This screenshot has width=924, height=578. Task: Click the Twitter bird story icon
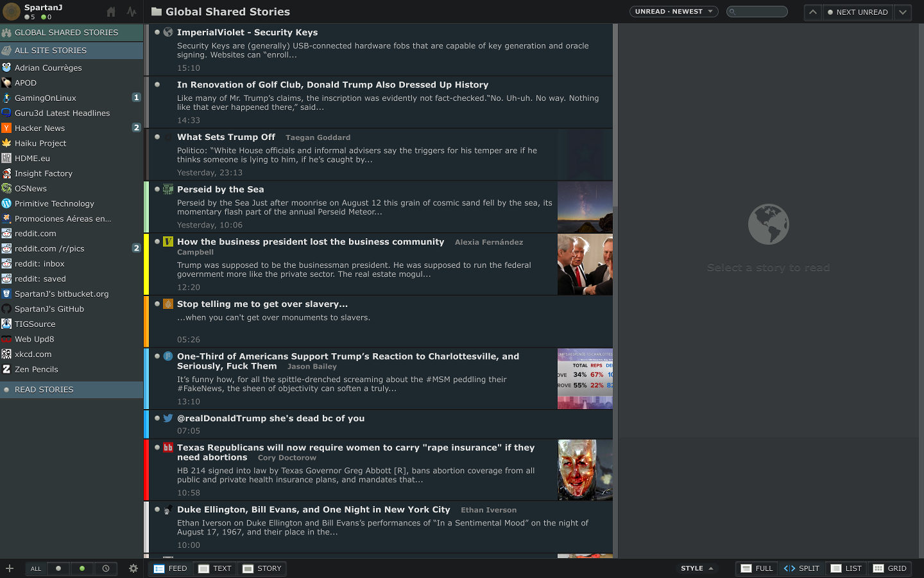coord(168,418)
